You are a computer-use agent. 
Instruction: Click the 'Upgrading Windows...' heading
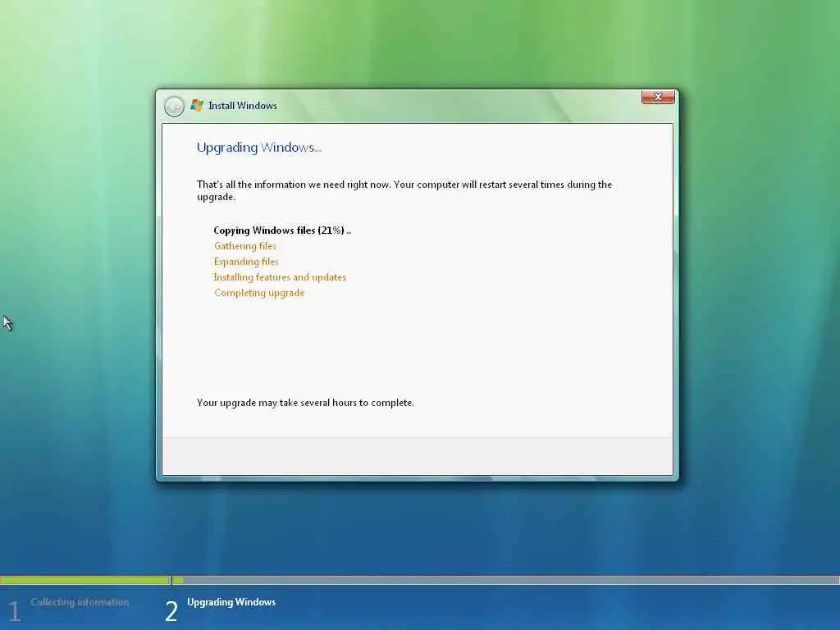(259, 148)
